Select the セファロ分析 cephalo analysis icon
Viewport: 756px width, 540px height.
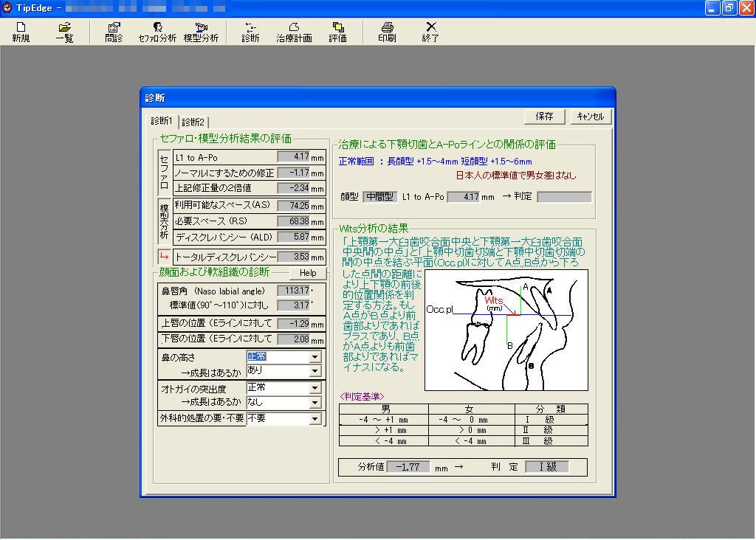157,32
